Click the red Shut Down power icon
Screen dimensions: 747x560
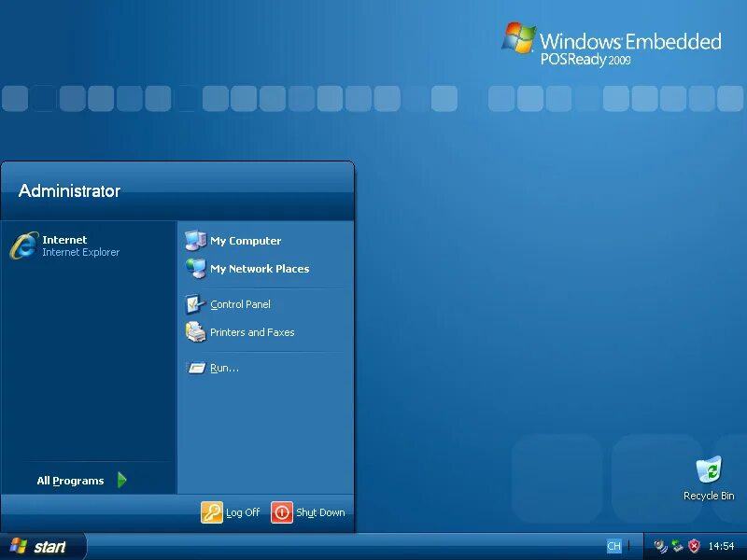pos(282,512)
